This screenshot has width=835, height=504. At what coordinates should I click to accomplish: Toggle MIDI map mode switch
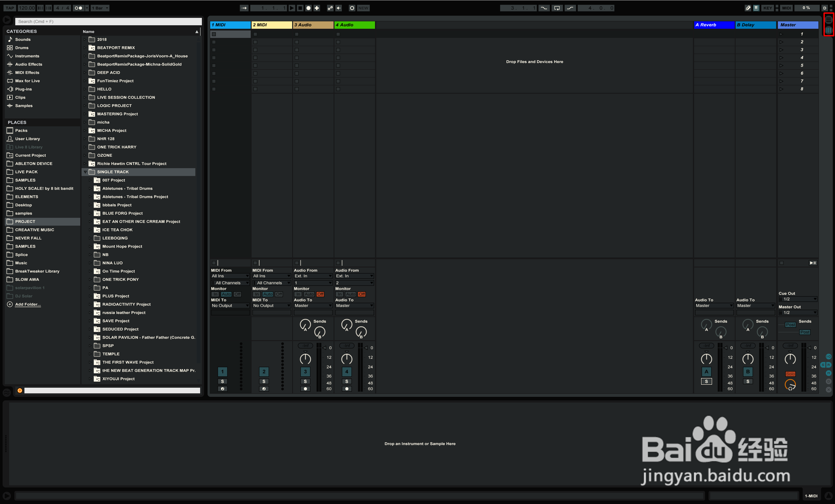point(787,8)
